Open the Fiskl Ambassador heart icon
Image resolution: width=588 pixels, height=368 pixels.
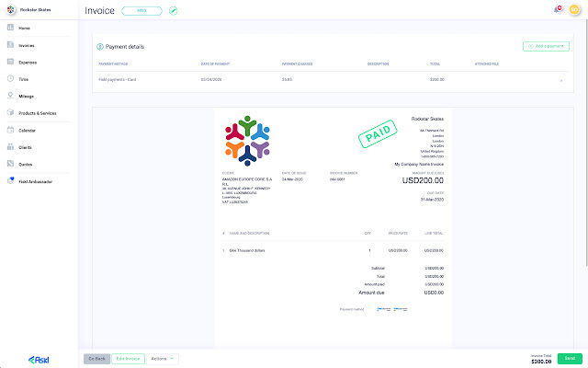coord(10,180)
